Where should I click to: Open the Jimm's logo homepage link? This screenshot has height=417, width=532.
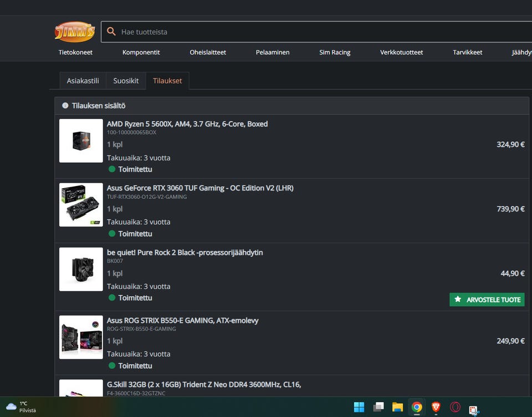(75, 32)
